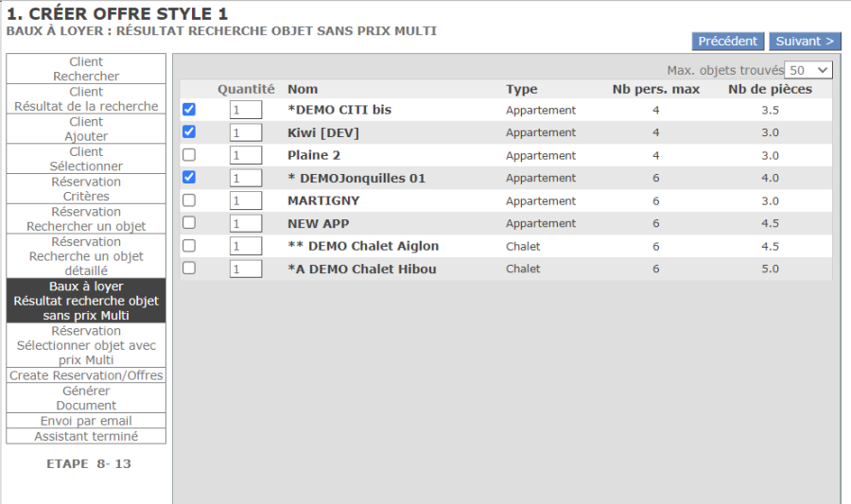The height and width of the screenshot is (504, 851).
Task: Uncheck the Kiwi [DEV] checkbox
Action: 189,132
